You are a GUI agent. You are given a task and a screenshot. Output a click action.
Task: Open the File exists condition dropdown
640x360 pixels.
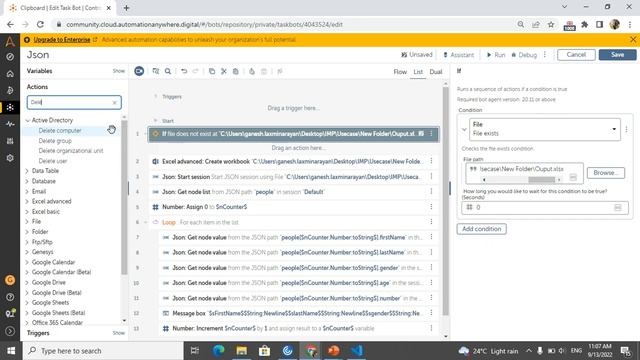click(x=544, y=129)
